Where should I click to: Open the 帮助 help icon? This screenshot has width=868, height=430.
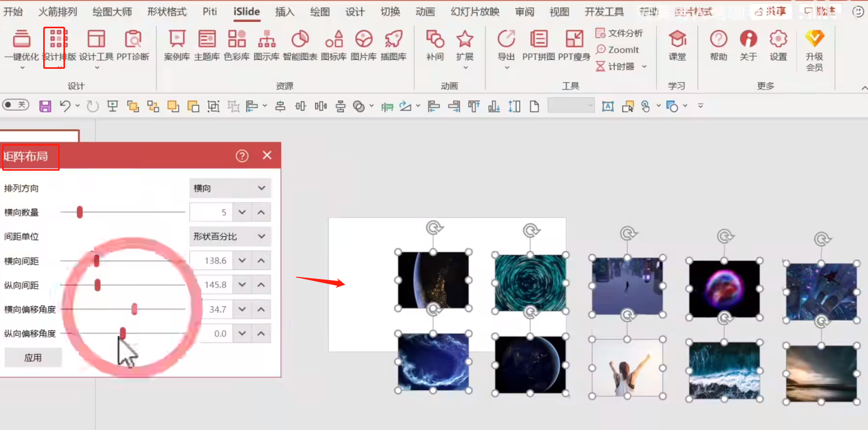click(x=719, y=46)
